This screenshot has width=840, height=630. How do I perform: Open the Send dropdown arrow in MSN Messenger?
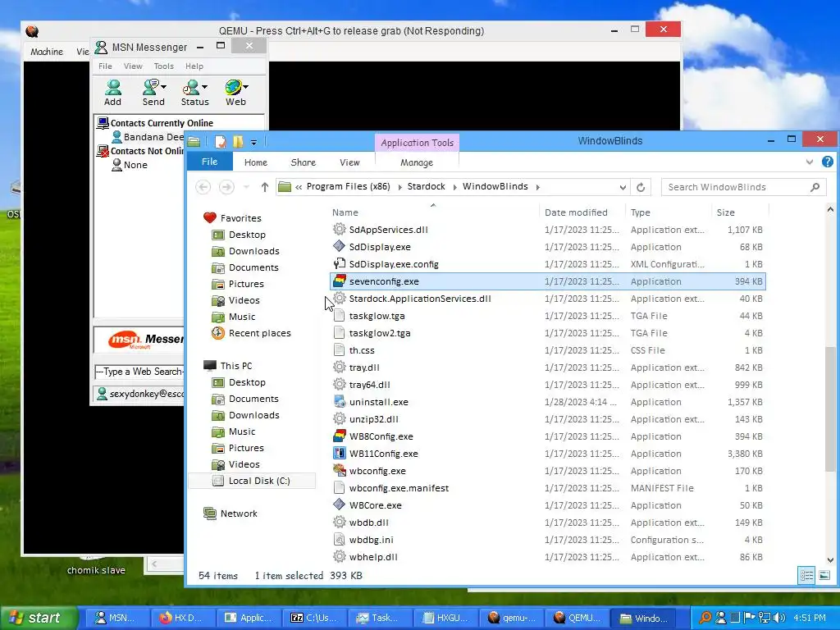[163, 86]
